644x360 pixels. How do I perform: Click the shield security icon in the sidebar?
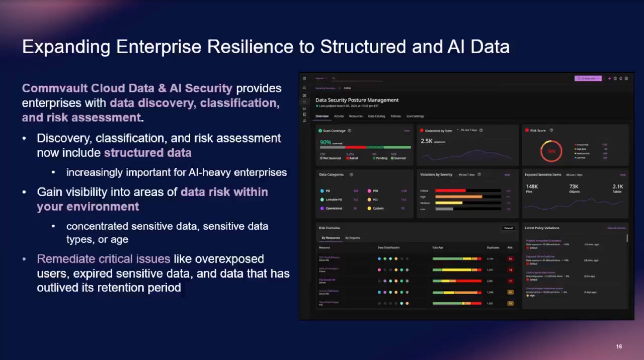coord(305,101)
